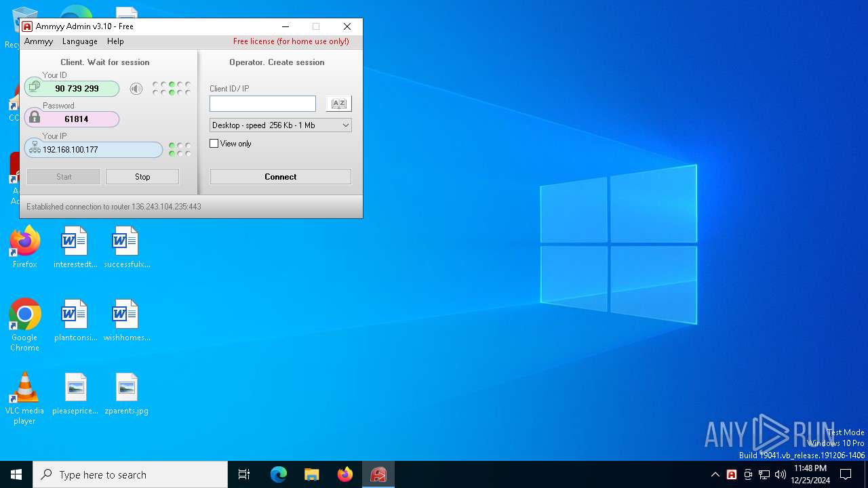
Task: Click the network icon in Your IP field
Action: point(35,148)
